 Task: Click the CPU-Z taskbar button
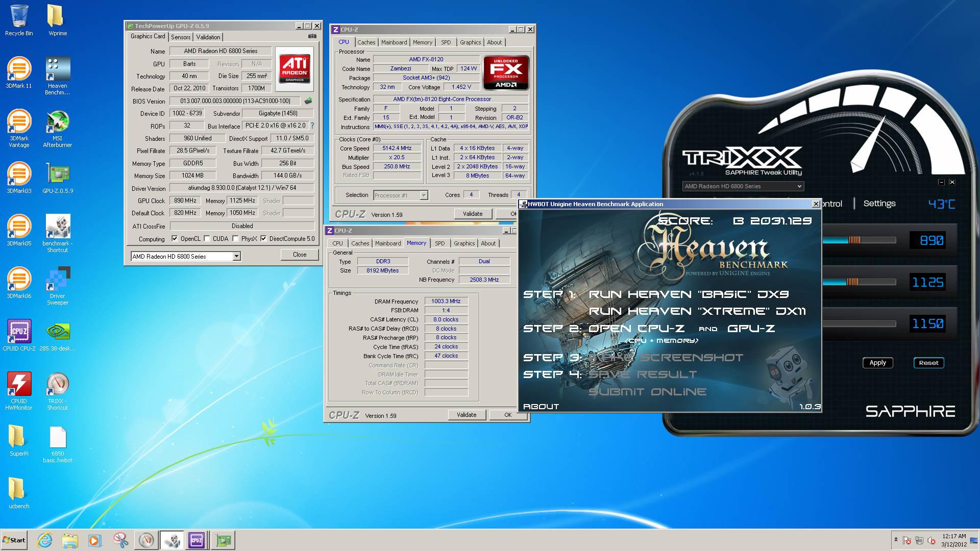tap(197, 540)
